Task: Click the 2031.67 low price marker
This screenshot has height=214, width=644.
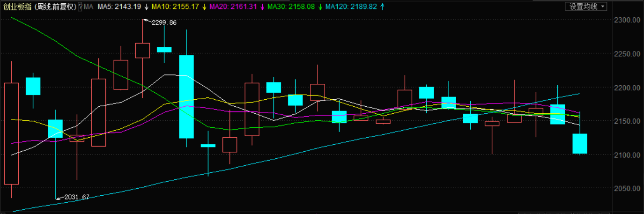Action: click(76, 197)
